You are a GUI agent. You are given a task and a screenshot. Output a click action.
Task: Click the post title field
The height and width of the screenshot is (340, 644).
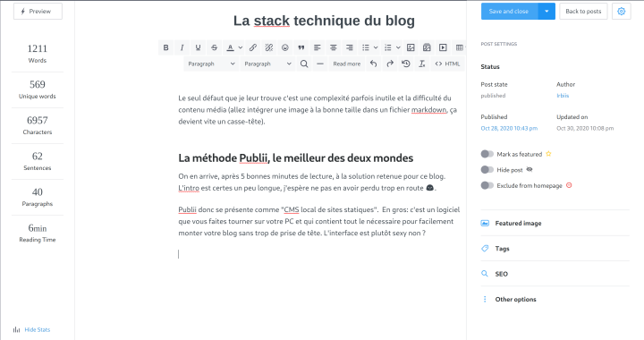tap(324, 21)
